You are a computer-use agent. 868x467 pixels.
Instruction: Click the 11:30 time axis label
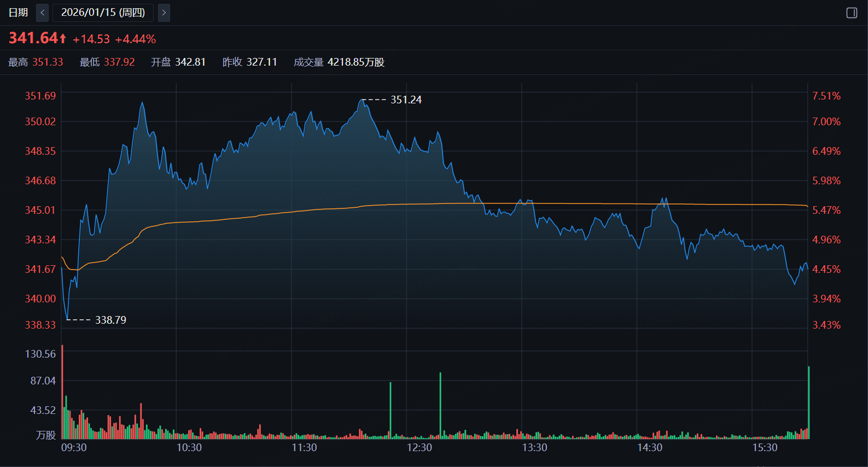(x=304, y=447)
